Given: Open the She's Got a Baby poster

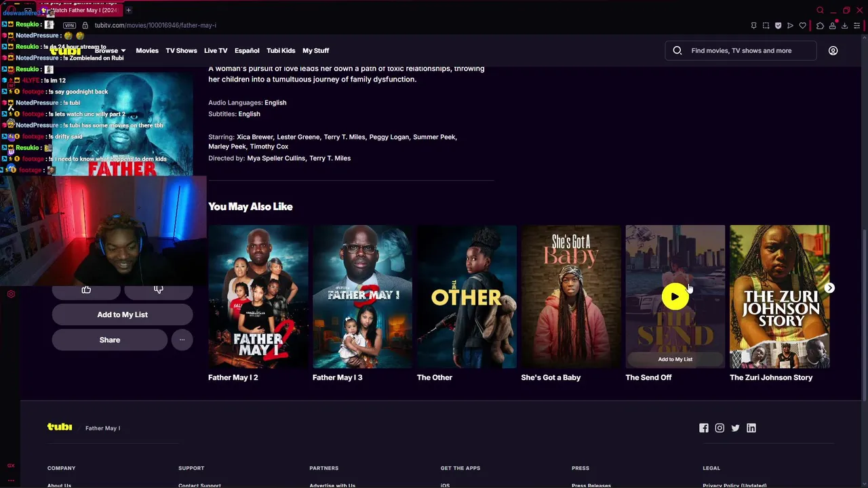Looking at the screenshot, I should [x=571, y=296].
